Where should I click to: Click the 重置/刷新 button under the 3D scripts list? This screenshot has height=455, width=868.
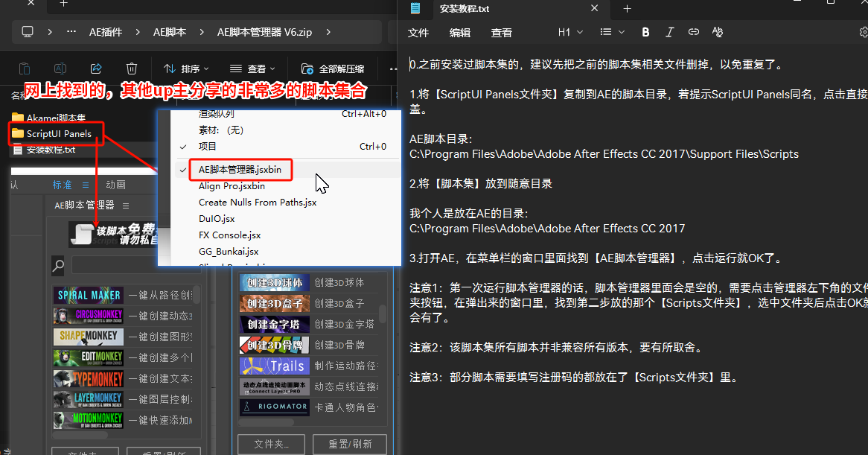pos(350,444)
